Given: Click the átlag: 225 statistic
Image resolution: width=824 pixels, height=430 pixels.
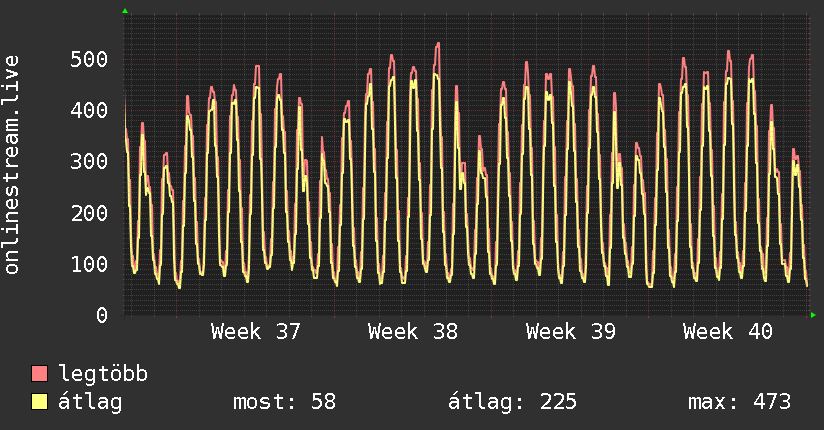Looking at the screenshot, I should tap(512, 402).
